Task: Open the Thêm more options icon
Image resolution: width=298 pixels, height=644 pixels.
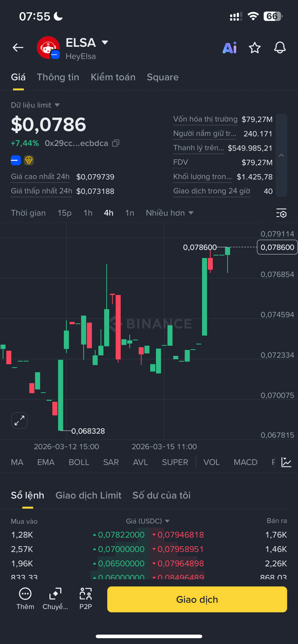Action: click(x=25, y=599)
